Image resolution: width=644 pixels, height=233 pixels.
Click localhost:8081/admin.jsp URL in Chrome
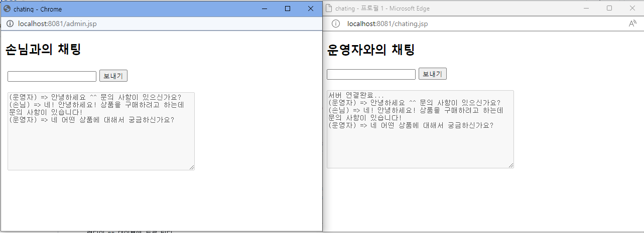(x=57, y=24)
